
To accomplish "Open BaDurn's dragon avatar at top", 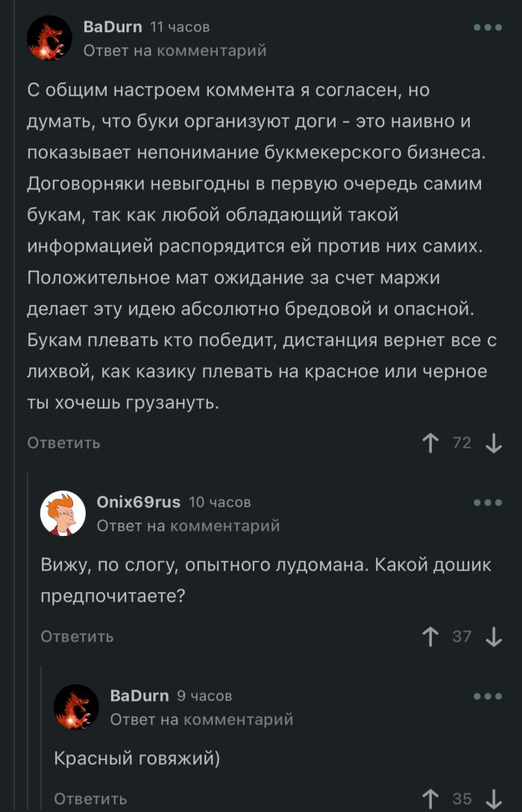I will pos(50,38).
